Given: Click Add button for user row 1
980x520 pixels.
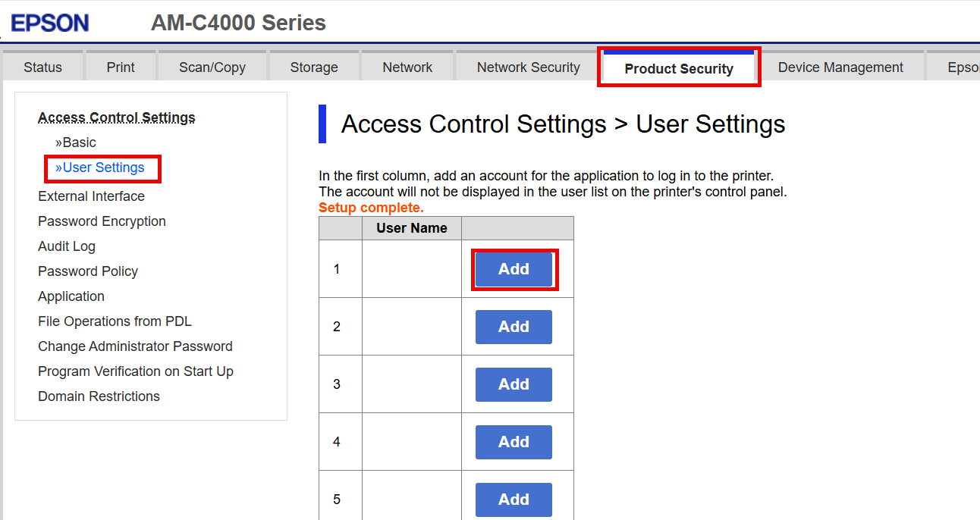Looking at the screenshot, I should pyautogui.click(x=514, y=269).
